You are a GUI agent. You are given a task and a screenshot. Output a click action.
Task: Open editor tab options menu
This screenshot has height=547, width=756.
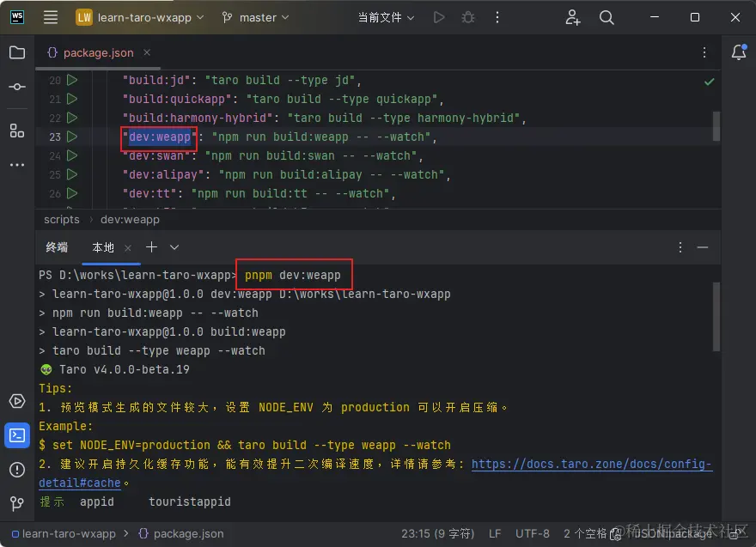(x=704, y=52)
